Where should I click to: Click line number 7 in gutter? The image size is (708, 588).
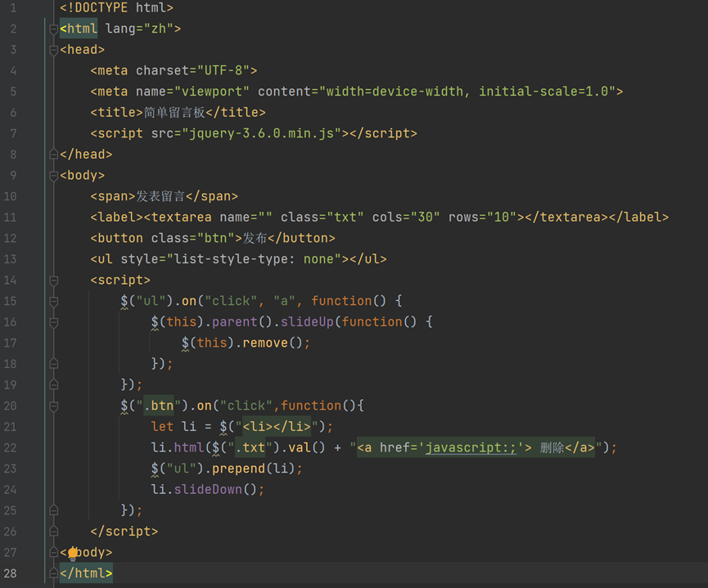point(12,133)
